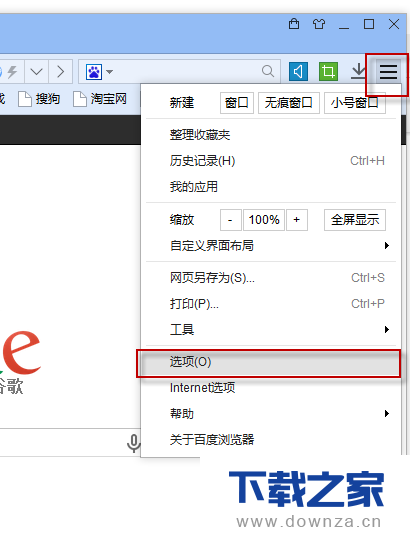410x540 pixels.
Task: Decrease zoom with the minus button
Action: tap(230, 220)
